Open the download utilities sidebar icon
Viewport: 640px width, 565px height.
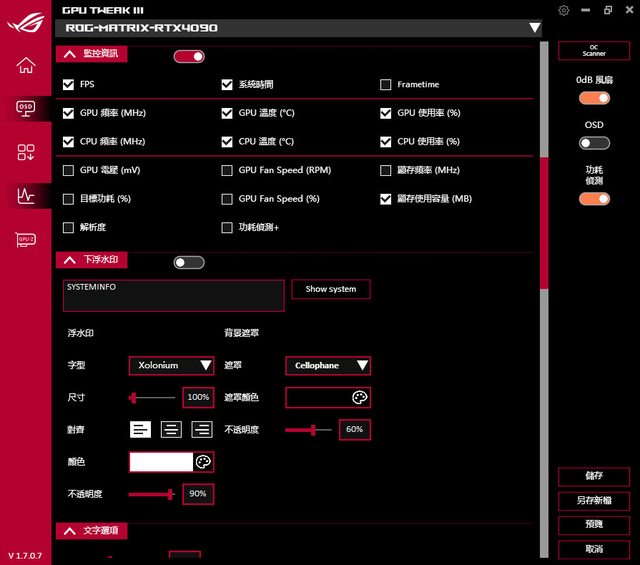(x=26, y=152)
